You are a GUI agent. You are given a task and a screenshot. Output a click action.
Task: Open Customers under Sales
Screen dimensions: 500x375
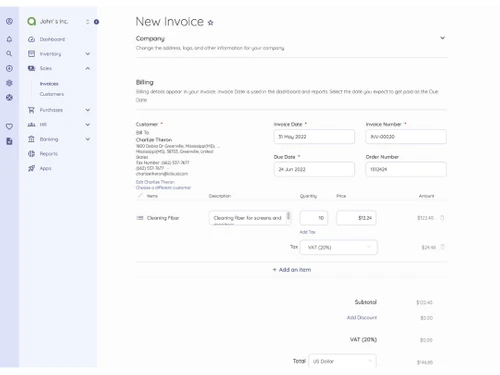point(52,94)
